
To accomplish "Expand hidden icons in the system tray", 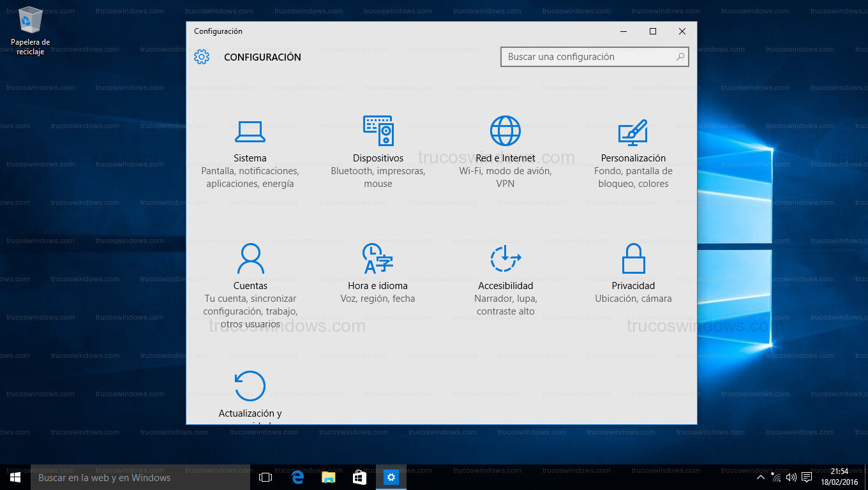I will pos(760,477).
